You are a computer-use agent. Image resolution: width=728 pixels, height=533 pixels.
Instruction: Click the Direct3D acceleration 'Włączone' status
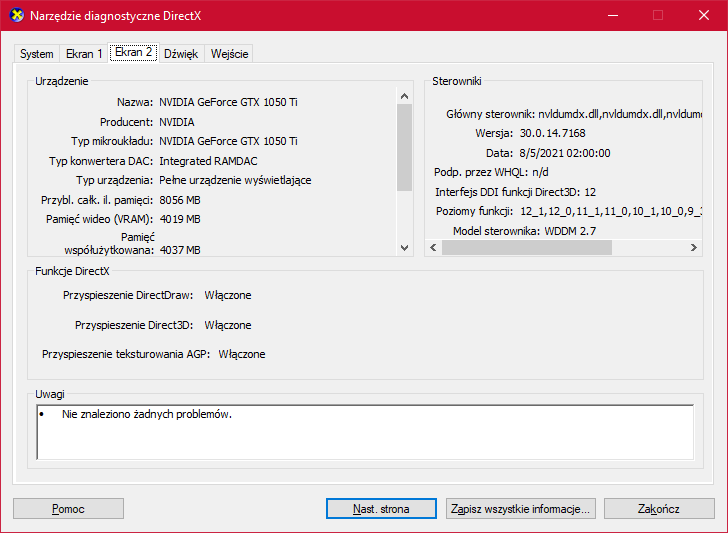(x=228, y=325)
